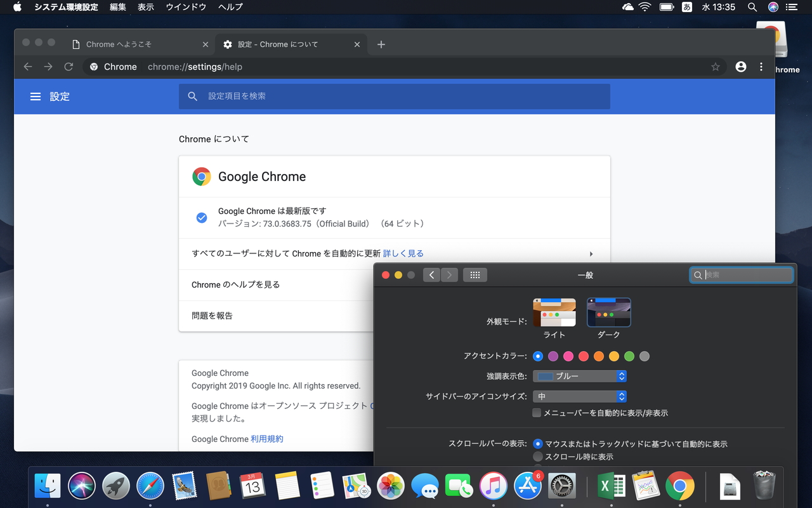Switch appearance mode to ライト
This screenshot has width=812, height=508.
[x=554, y=312]
